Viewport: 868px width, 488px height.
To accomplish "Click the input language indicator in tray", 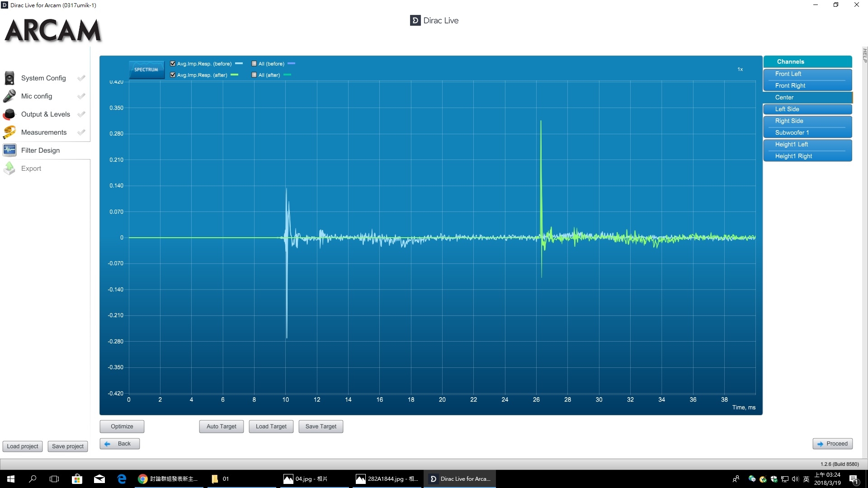I will [x=806, y=479].
